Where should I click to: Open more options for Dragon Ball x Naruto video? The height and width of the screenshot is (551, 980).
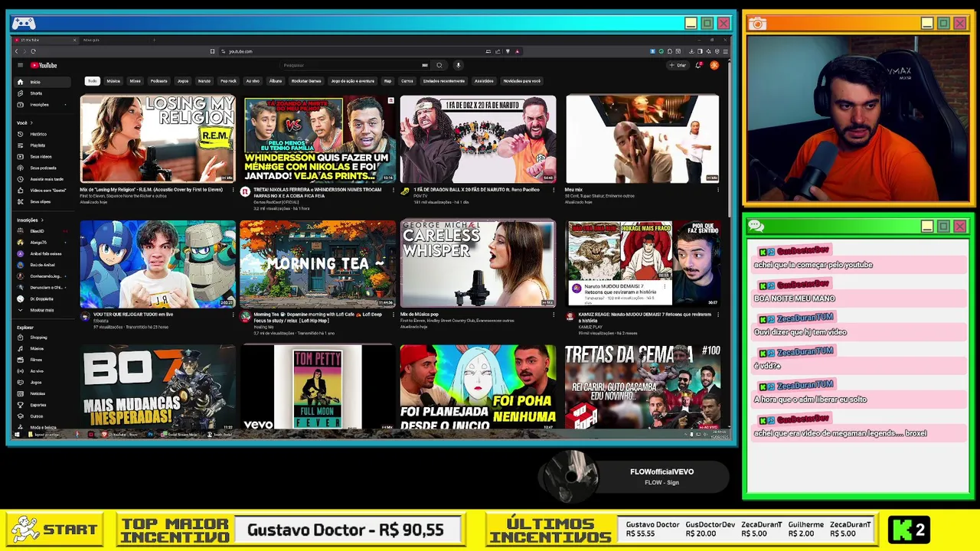pyautogui.click(x=555, y=190)
